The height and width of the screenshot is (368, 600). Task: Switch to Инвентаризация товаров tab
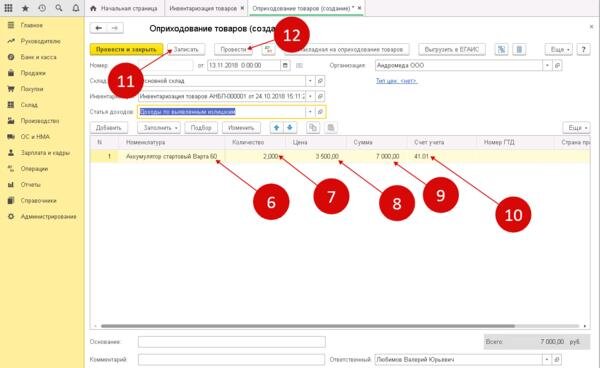tap(203, 8)
